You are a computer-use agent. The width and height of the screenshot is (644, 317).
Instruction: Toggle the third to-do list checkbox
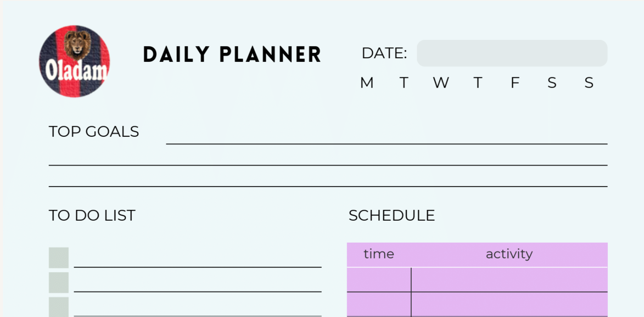59,307
